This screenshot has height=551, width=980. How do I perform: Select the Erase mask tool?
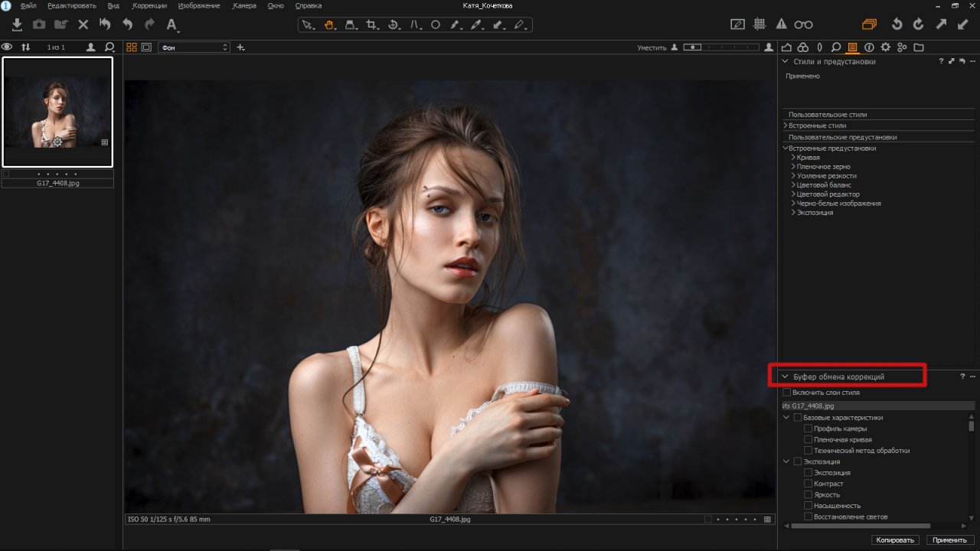coord(520,24)
